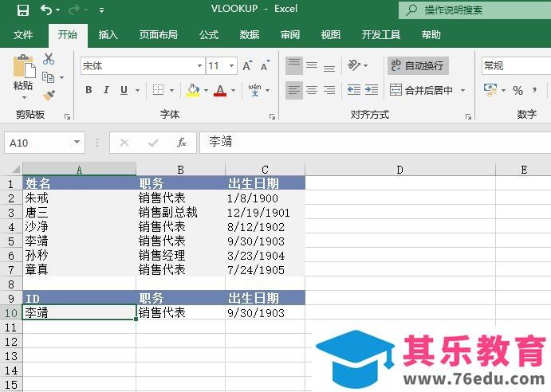Screen dimensions: 551x392
Task: Click the 合并后居中 button
Action: [421, 90]
